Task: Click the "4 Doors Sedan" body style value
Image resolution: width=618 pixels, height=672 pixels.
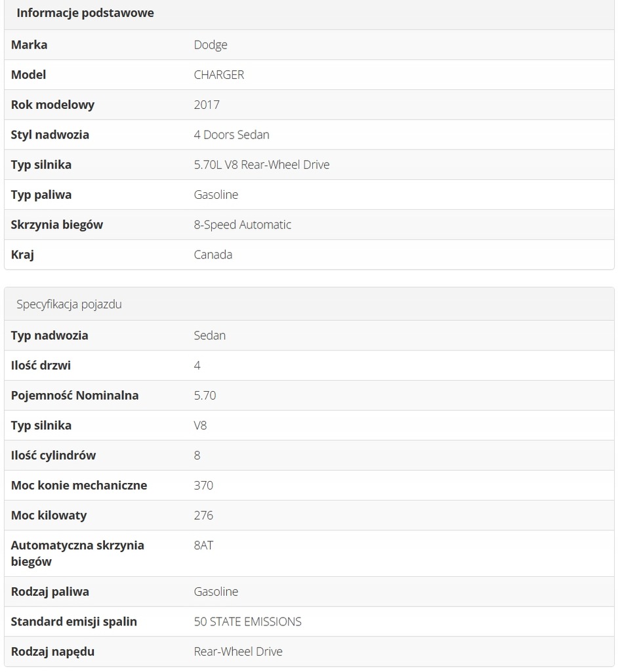Action: [x=232, y=135]
